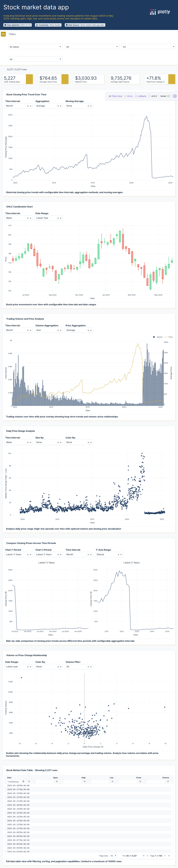Image resolution: width=178 pixels, height=868 pixels.
Task: Click the yellow Filters sliders icon
Action: (3, 34)
